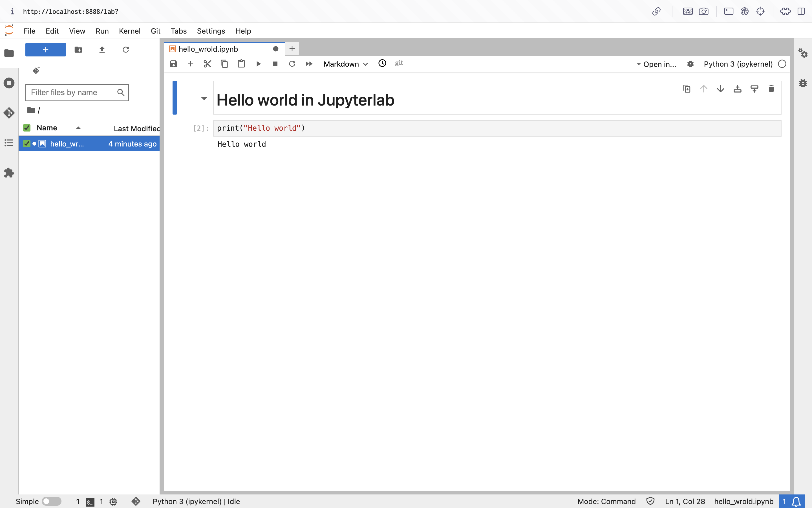
Task: Cut the selected cell
Action: coord(207,64)
